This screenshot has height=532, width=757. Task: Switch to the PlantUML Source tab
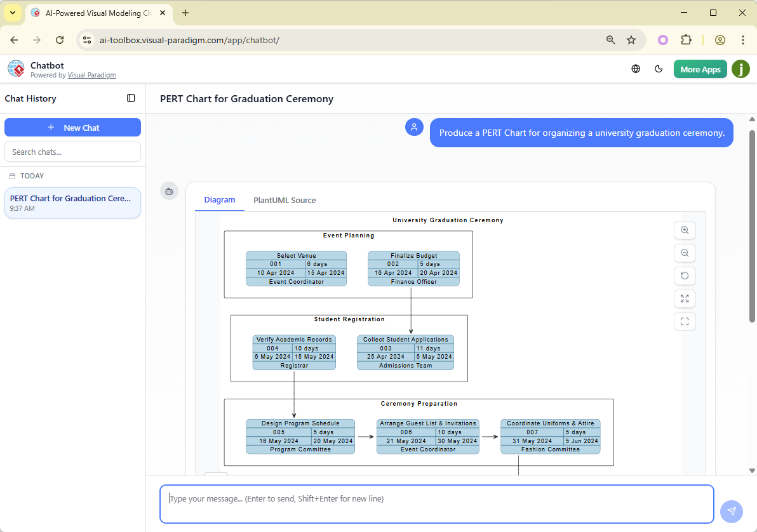tap(285, 200)
